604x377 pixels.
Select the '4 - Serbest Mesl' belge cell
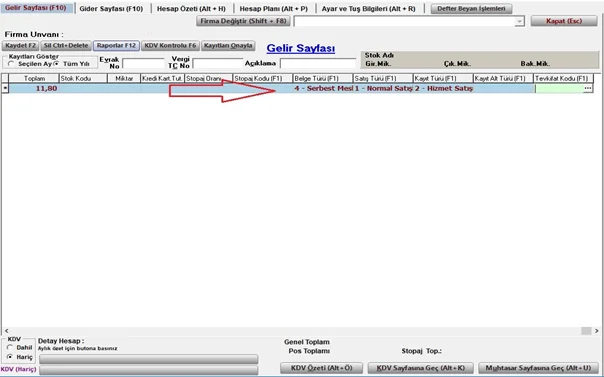coord(323,89)
